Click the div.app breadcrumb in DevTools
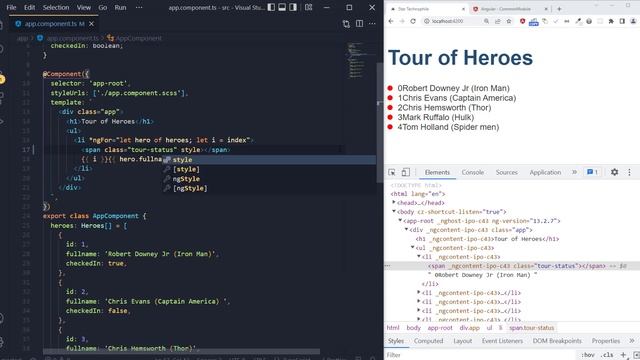This screenshot has width=640, height=360. tap(469, 328)
